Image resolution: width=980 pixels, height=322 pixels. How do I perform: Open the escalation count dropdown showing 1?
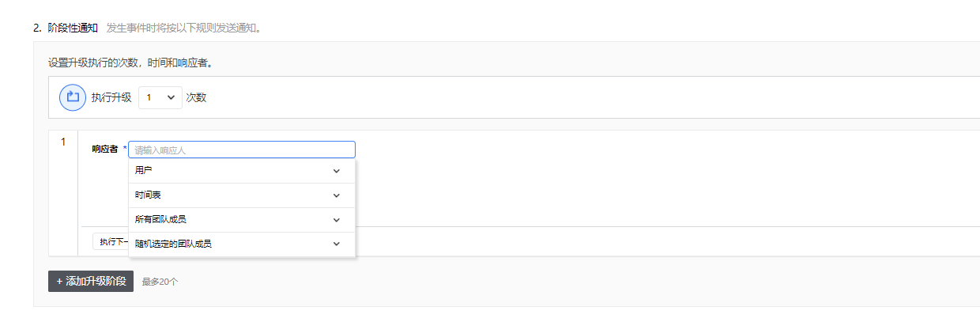(x=160, y=97)
